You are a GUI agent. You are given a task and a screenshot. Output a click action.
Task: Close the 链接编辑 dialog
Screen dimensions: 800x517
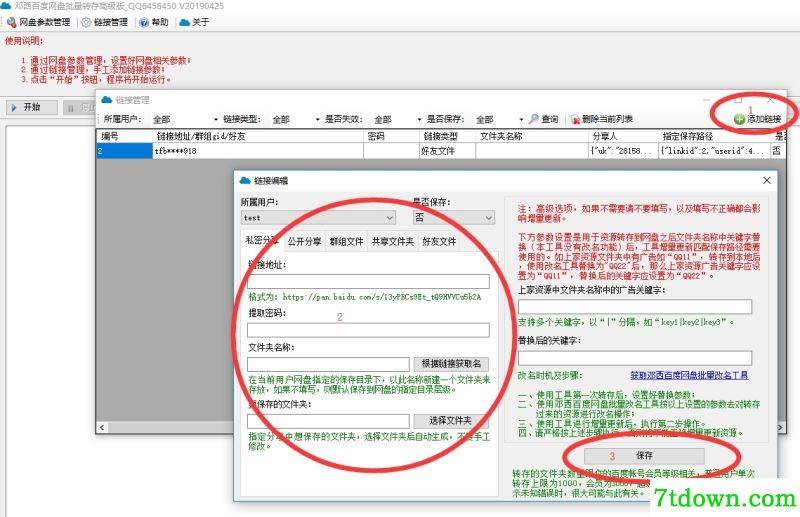(766, 181)
